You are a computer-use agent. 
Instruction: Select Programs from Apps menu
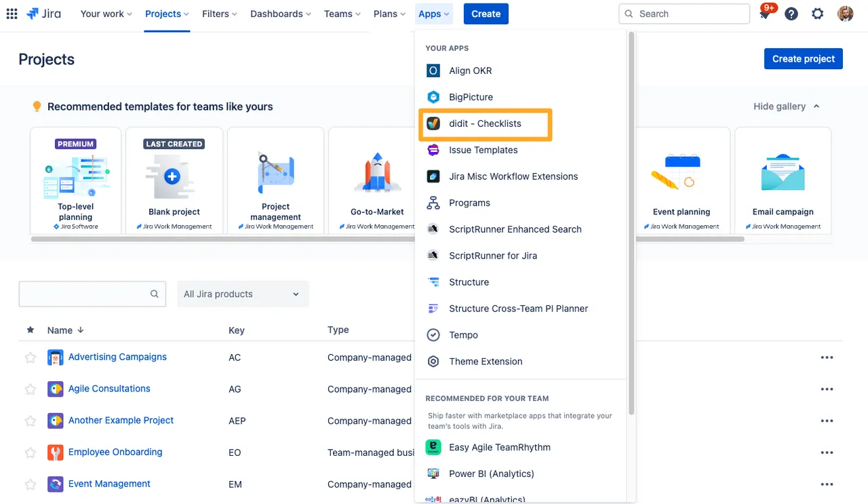point(521,203)
